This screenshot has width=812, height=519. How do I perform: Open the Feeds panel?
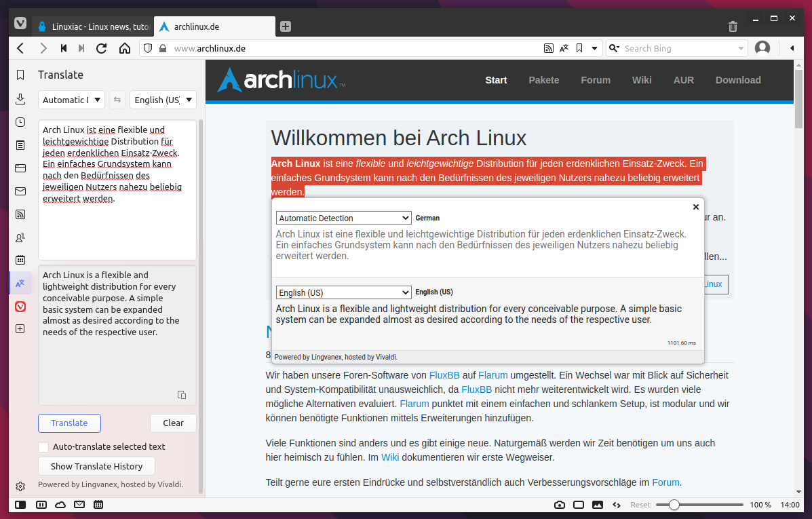pos(20,214)
